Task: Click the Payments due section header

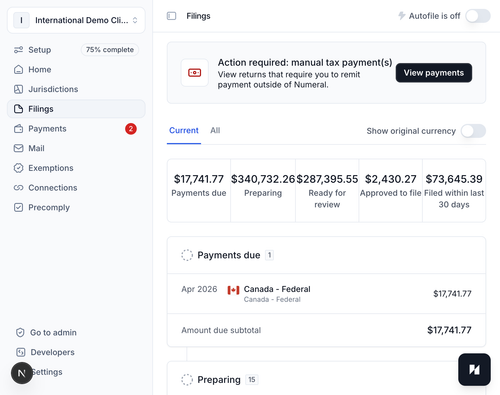Action: (x=326, y=255)
